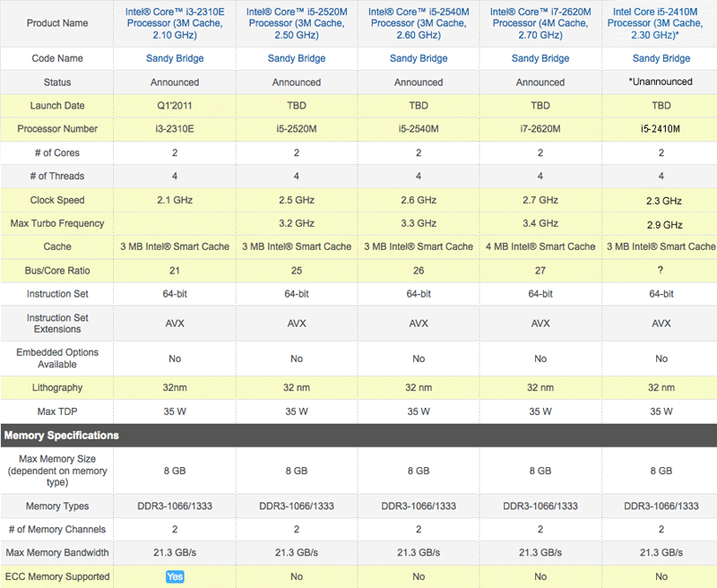Select the i3-2310E processor number cell
Viewport: 717px width, 588px height.
[175, 129]
